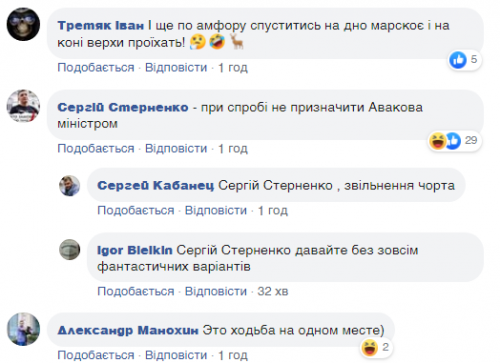500x363 pixels.
Task: Open the profile name Третяк Іван
Action: 101,26
